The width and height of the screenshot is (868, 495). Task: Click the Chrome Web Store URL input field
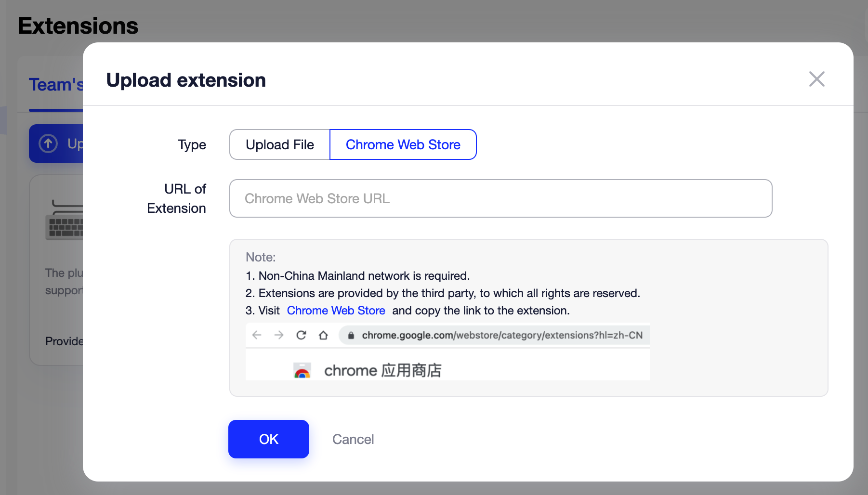click(501, 198)
